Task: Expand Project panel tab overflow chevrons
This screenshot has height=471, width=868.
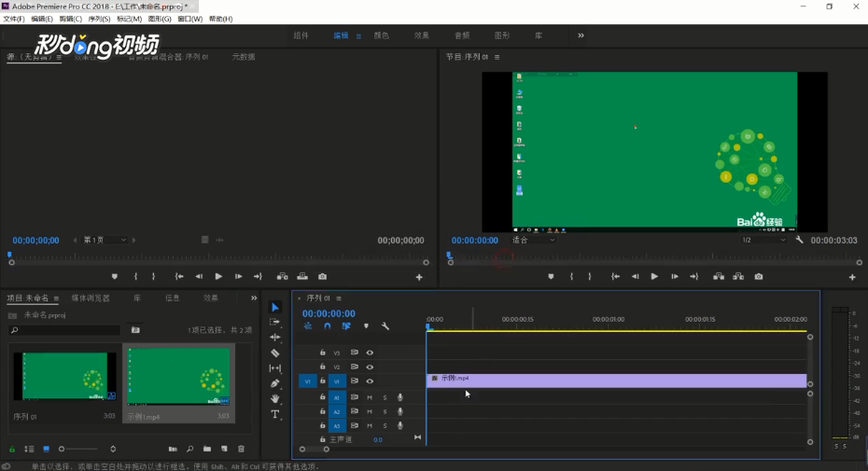Action: (254, 298)
